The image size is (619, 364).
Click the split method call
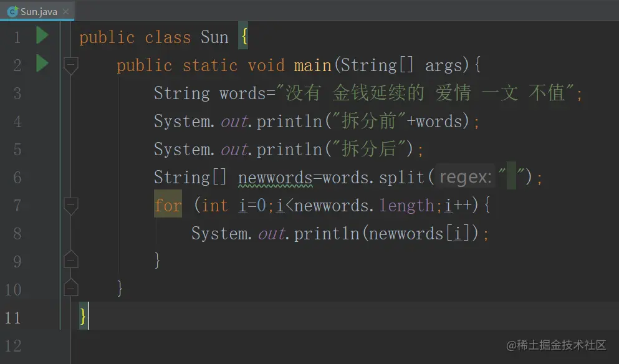click(x=401, y=178)
